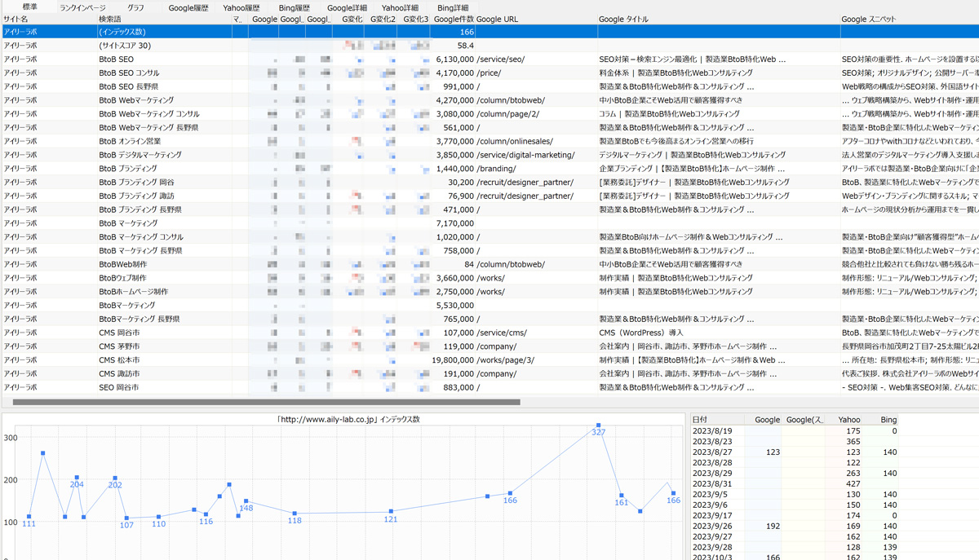Click the 19,800,000 count cell
The width and height of the screenshot is (979, 560).
tap(453, 360)
